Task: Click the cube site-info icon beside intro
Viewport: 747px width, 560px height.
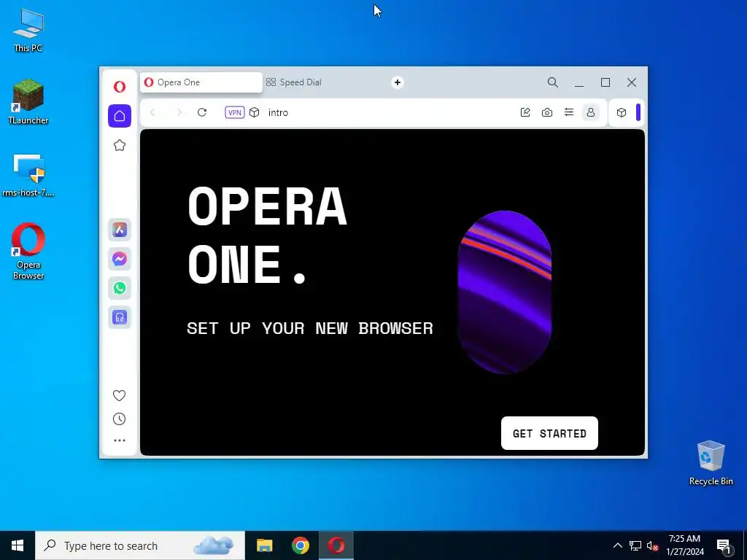Action: click(x=255, y=112)
